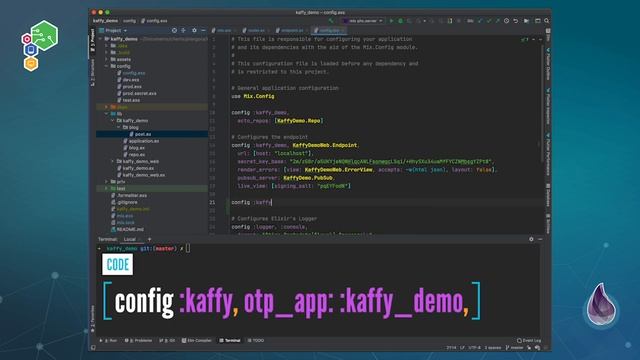This screenshot has width=640, height=360.
Task: Click the master git branch in status bar
Action: click(x=514, y=348)
